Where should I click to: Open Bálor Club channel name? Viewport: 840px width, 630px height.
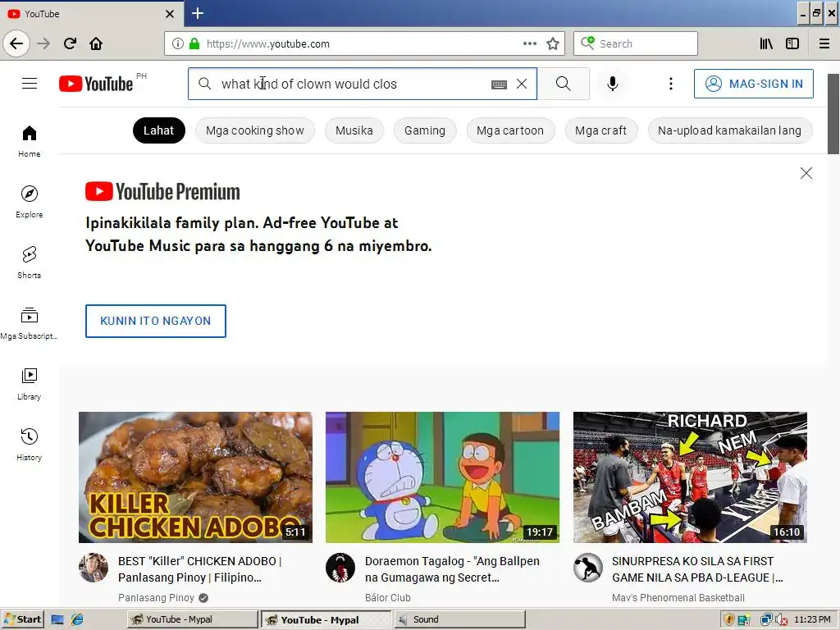click(x=388, y=598)
